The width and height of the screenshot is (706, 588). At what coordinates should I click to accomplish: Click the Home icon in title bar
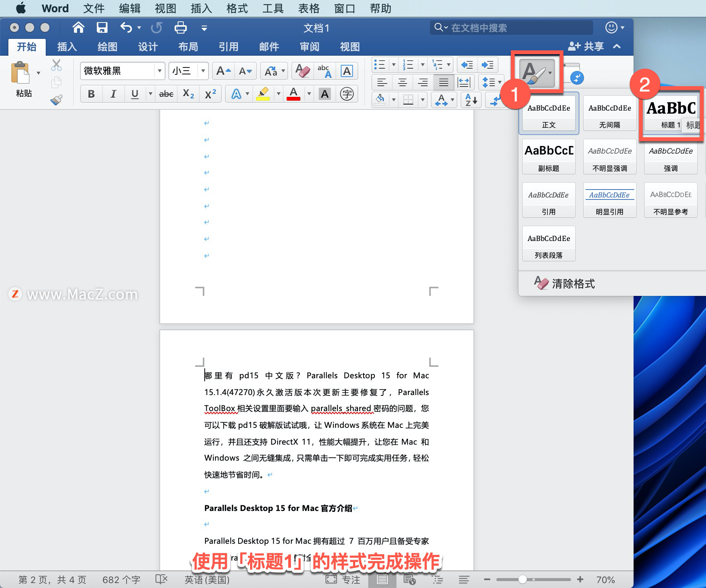pos(78,27)
